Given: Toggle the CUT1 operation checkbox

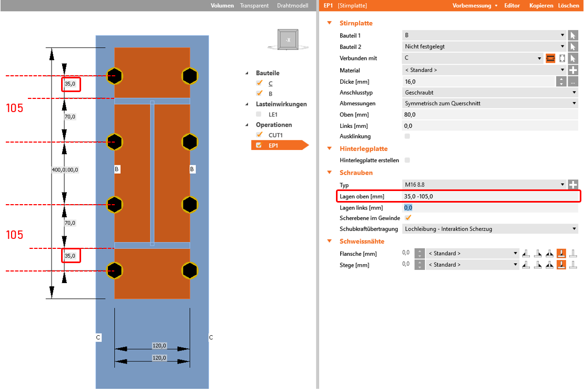Looking at the screenshot, I should (x=260, y=135).
